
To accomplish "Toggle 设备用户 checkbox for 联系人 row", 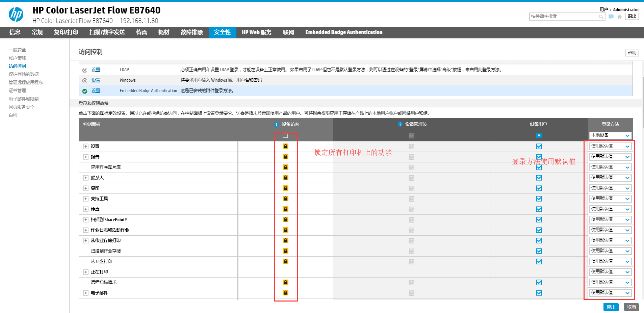I will click(539, 178).
